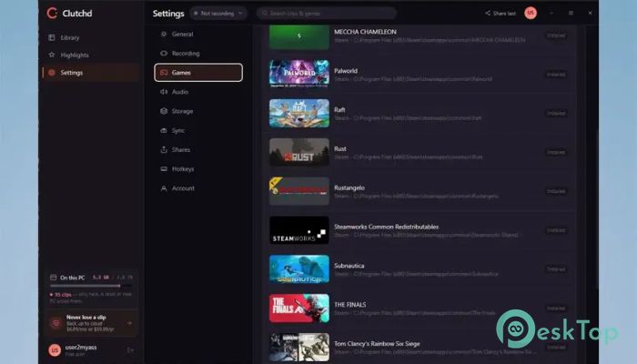Screen dimensions: 637x364
Task: Click the Tom Clancy's Rainbow Six Siege title
Action: click(x=377, y=344)
